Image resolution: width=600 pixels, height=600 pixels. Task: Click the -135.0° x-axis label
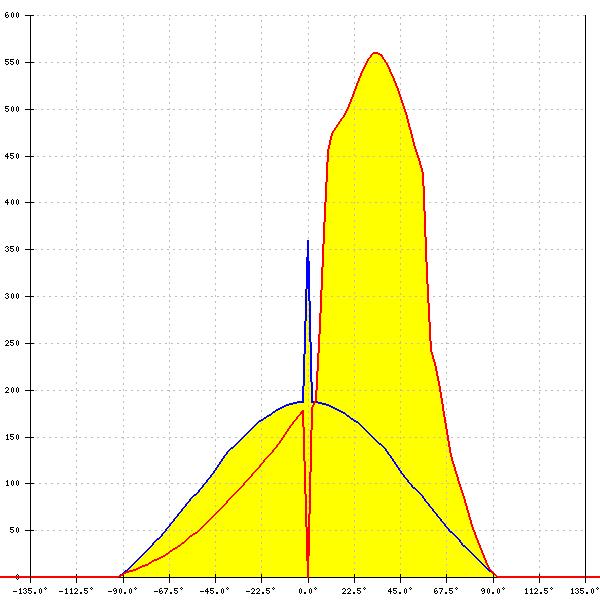(x=29, y=591)
